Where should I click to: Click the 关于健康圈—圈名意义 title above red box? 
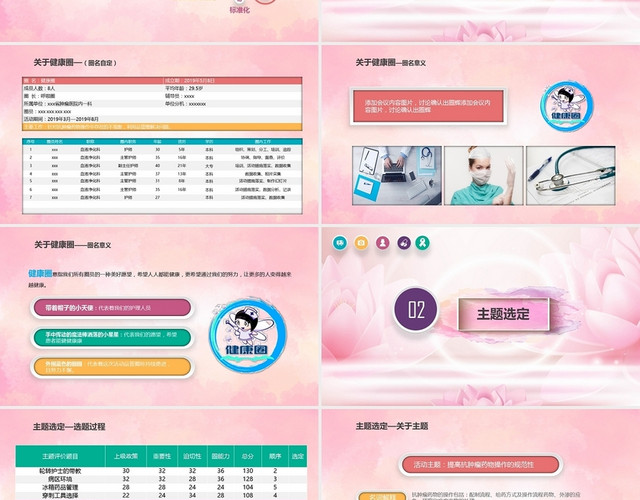(391, 62)
